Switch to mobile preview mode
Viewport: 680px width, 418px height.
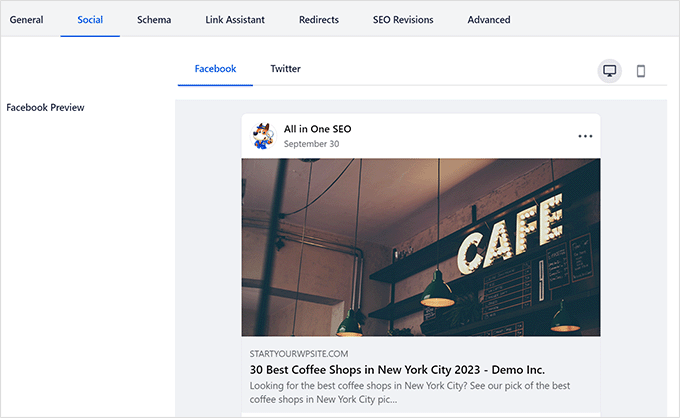point(641,71)
